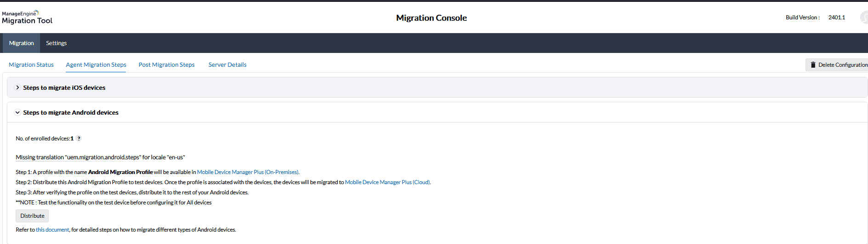Click the Delete Configuration button
This screenshot has height=244, width=868.
[x=837, y=65]
